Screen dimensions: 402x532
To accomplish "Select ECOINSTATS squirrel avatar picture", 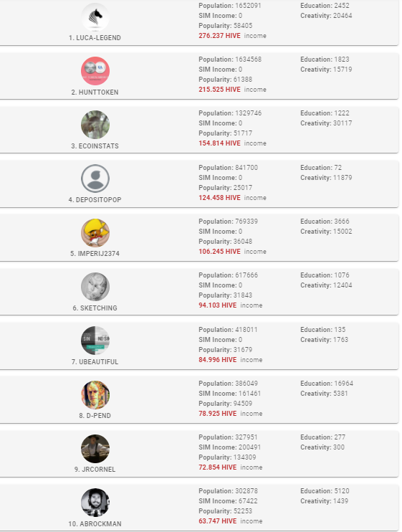I will [x=95, y=125].
